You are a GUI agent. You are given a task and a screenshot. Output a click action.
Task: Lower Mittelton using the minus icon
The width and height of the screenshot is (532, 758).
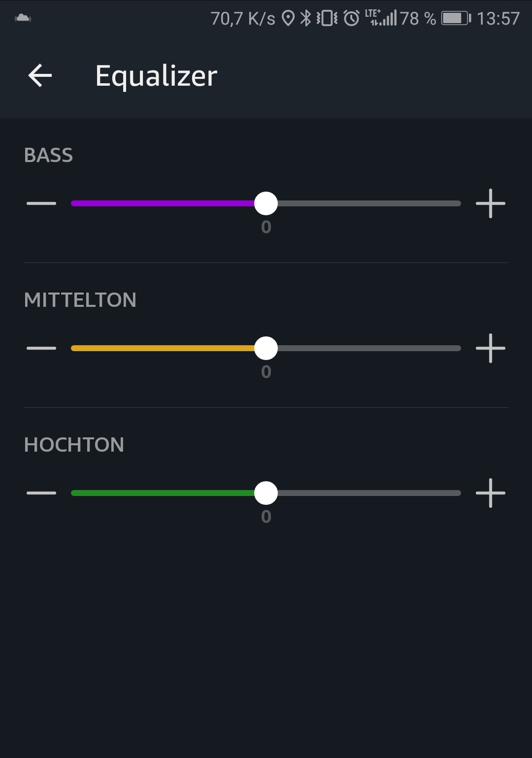(x=41, y=348)
